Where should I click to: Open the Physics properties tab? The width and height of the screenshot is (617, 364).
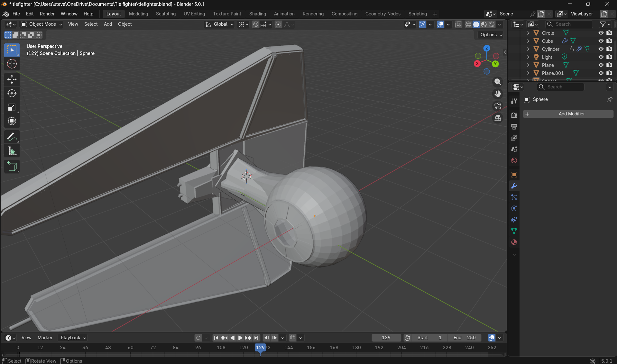(514, 208)
